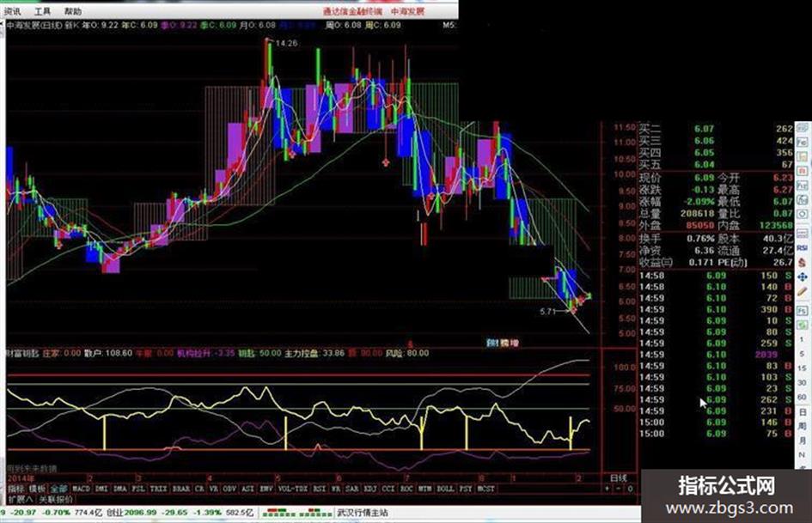
Task: Select 30-minute period in sidebar
Action: click(x=802, y=383)
